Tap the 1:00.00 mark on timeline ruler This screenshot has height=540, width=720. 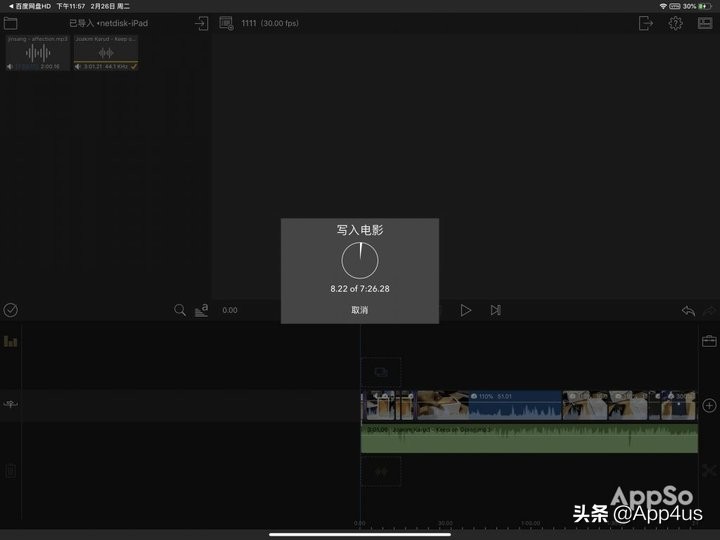click(x=530, y=523)
